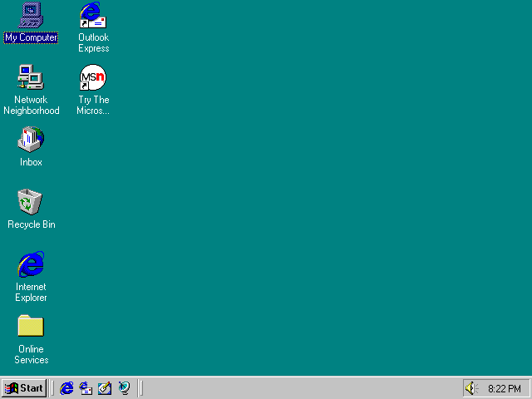Open the Start menu

point(24,388)
